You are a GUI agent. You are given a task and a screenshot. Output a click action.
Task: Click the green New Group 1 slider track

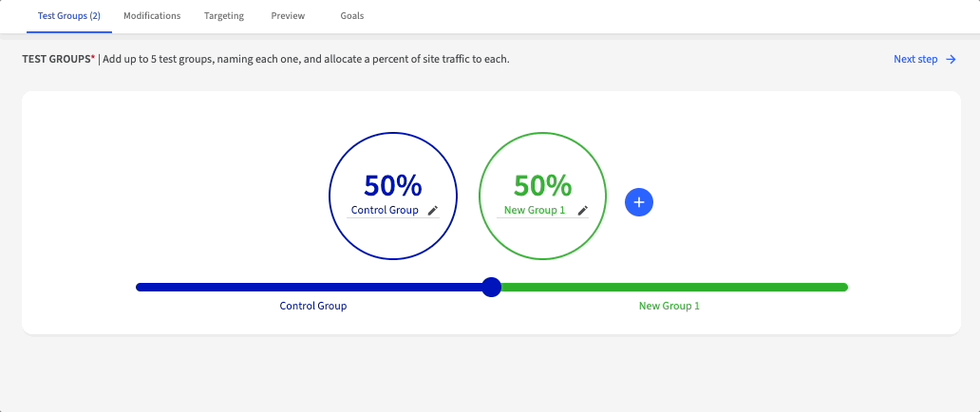point(669,287)
